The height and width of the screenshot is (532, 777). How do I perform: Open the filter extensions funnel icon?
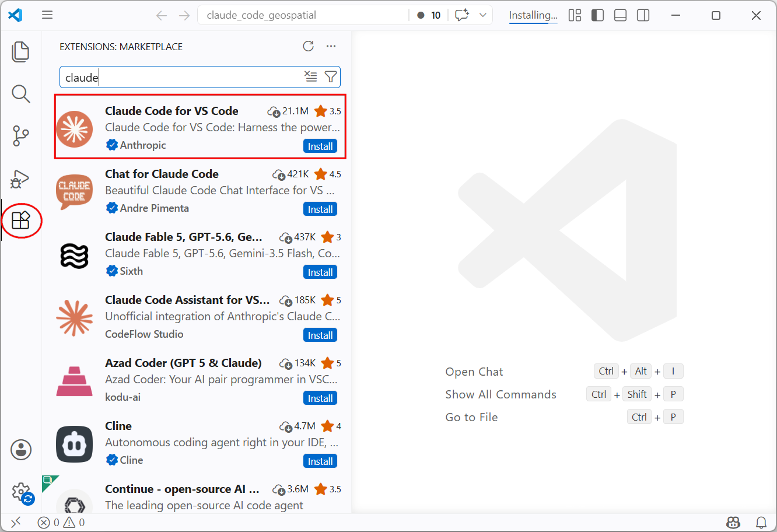(x=331, y=76)
